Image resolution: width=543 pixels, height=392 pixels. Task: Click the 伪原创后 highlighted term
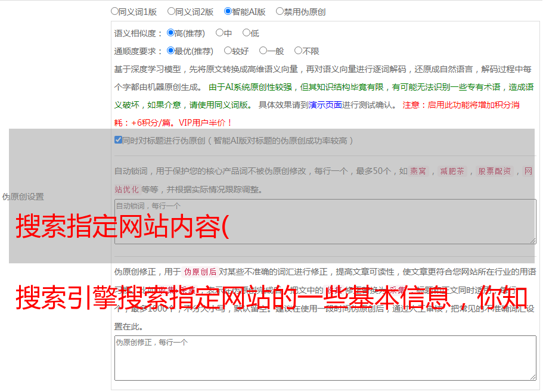200,272
